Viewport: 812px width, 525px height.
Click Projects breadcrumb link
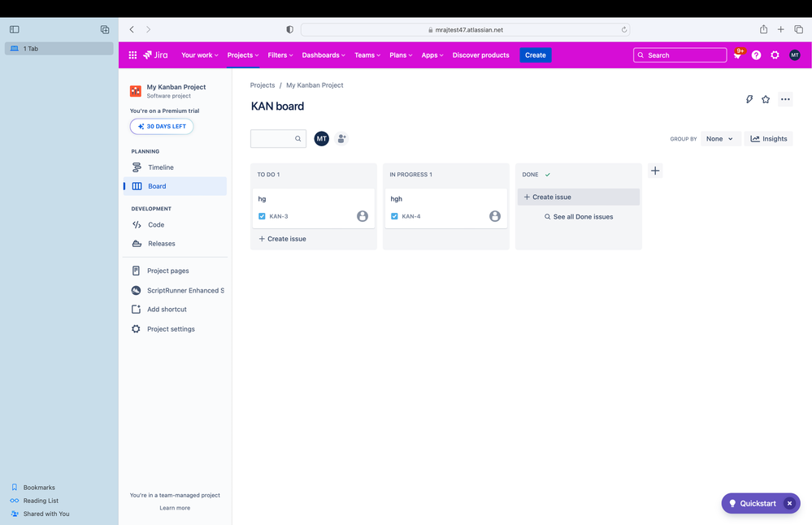coord(263,85)
